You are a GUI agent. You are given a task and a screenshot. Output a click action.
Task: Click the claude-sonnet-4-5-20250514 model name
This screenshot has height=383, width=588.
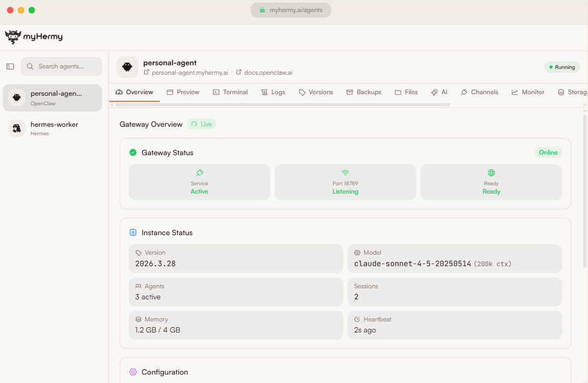coord(412,264)
